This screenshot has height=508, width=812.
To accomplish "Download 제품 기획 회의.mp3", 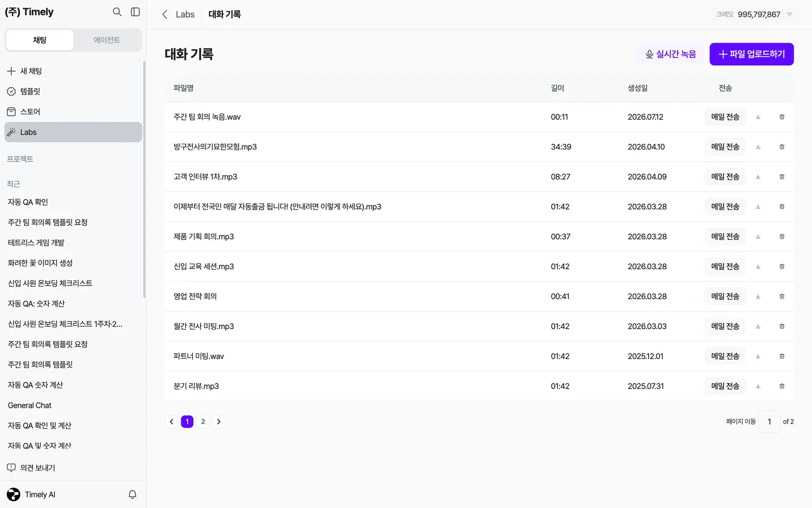I will (x=758, y=237).
